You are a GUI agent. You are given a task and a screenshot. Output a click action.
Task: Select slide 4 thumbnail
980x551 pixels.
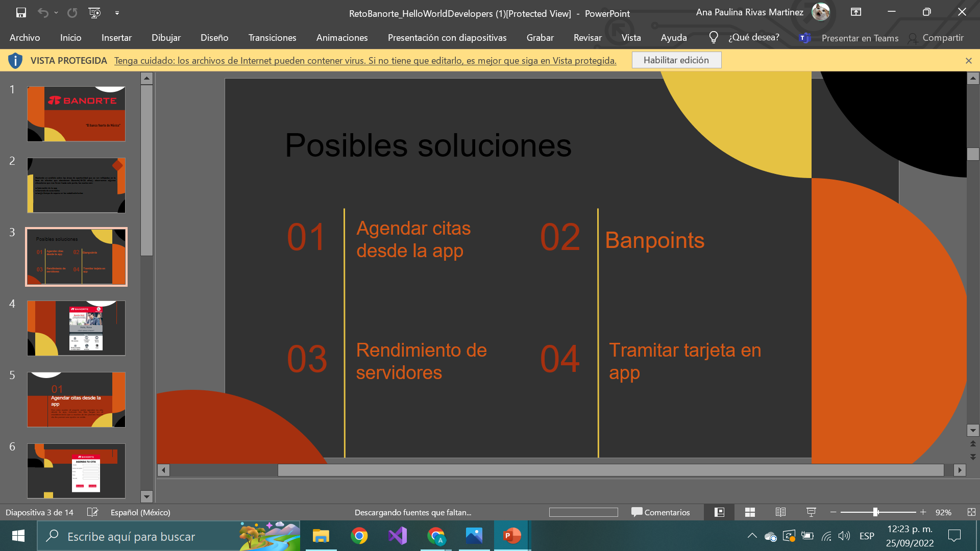point(76,328)
